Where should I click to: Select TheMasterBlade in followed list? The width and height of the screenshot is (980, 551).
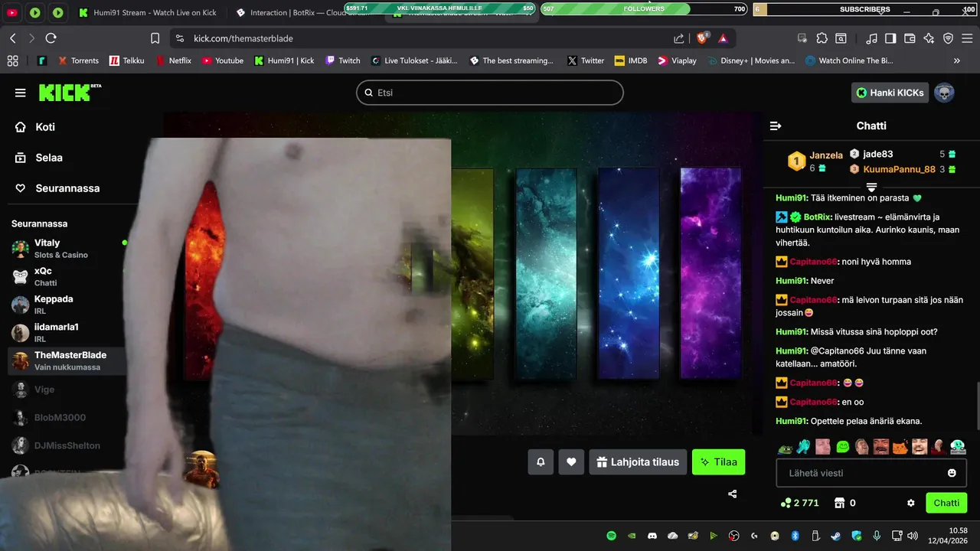tap(67, 360)
